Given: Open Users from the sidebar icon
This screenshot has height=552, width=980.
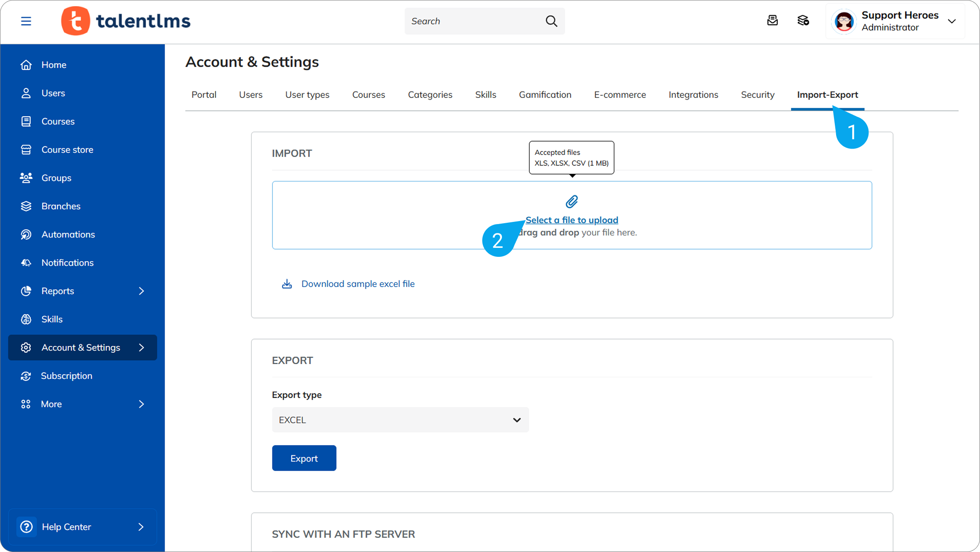Looking at the screenshot, I should (x=26, y=93).
